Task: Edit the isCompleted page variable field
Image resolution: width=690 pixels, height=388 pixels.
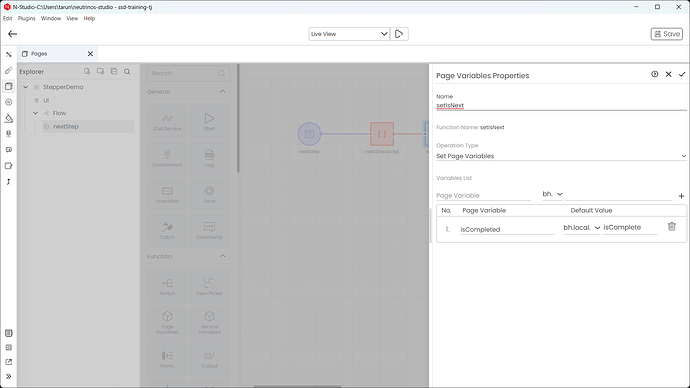Action: tap(507, 229)
